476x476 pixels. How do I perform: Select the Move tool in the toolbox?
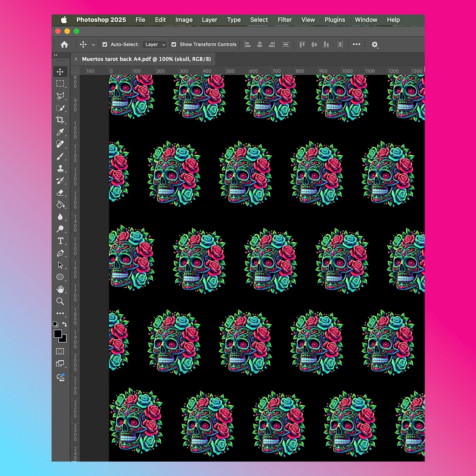tap(60, 72)
